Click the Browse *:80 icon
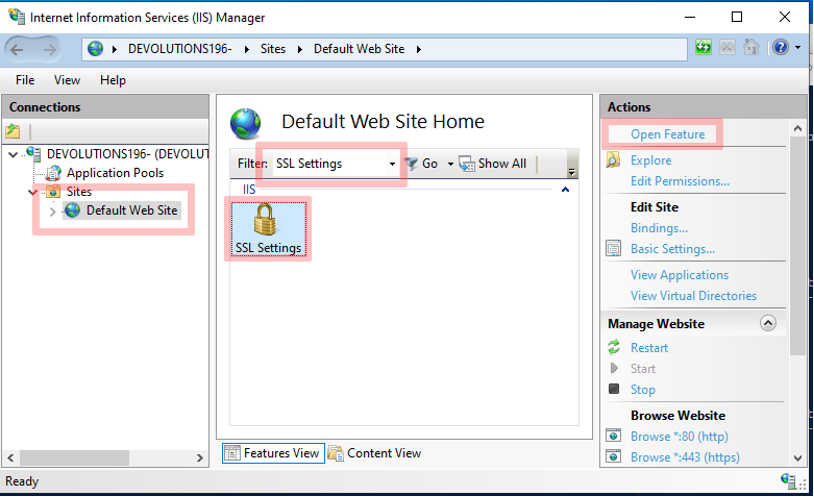814x497 pixels. click(613, 435)
